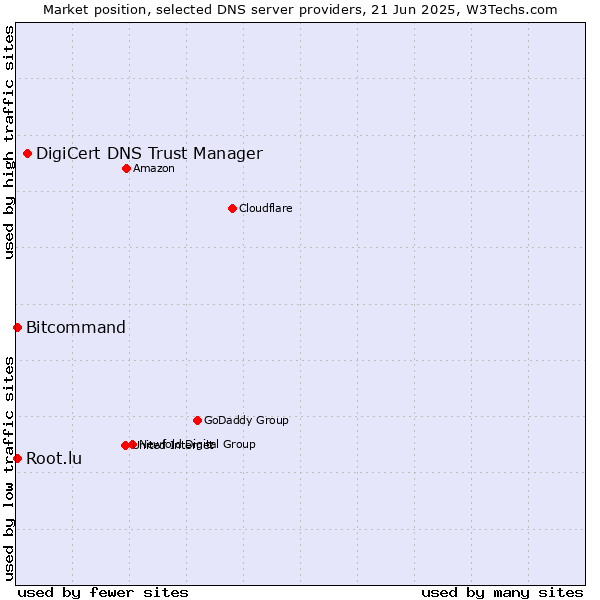Click the 'used by fewer sites' axis label

tap(103, 593)
